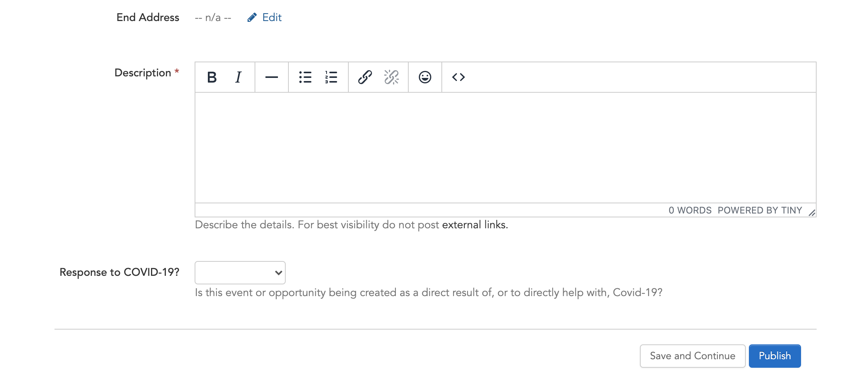Screen dimensions: 868x381
Task: Insert a numbered list
Action: pos(331,77)
